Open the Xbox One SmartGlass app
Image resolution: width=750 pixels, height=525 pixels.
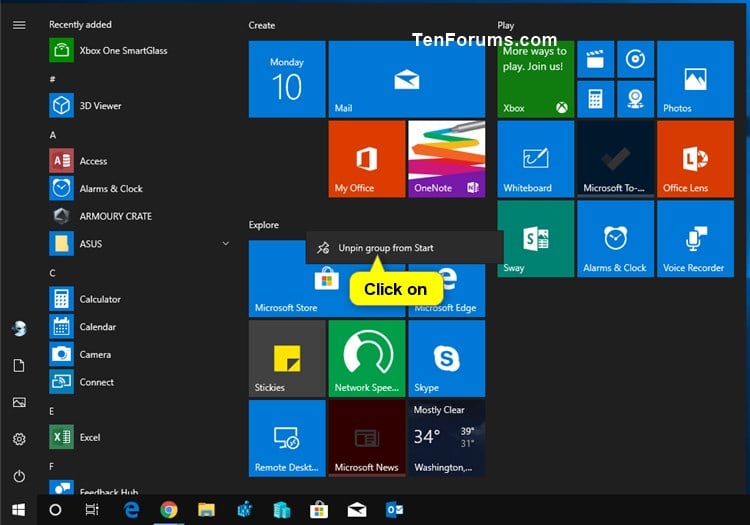(139, 50)
